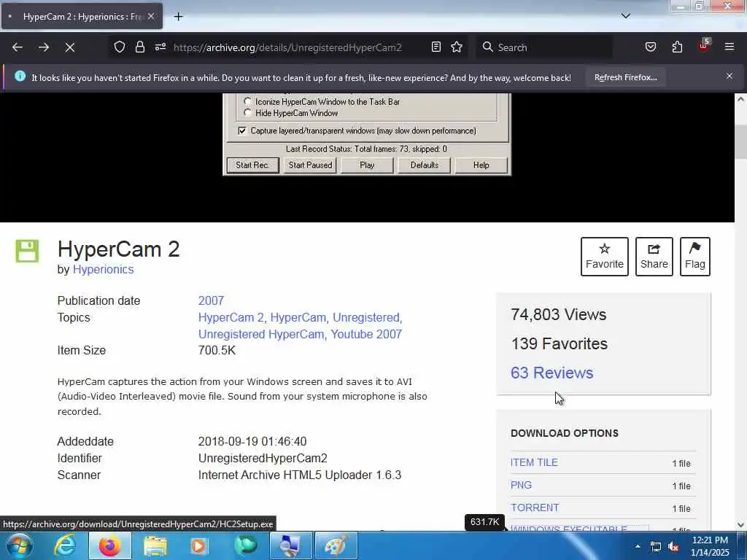Click the Favorite star button
Image resolution: width=747 pixels, height=560 pixels.
click(x=604, y=257)
